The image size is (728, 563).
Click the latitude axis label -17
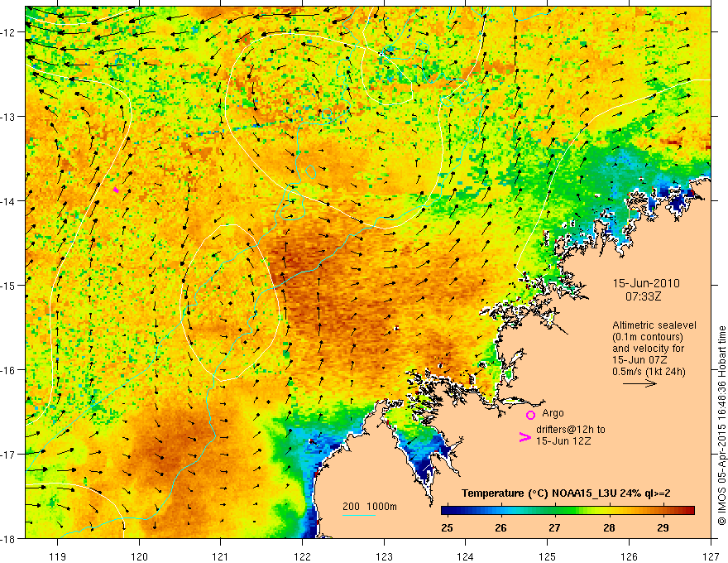[9, 454]
